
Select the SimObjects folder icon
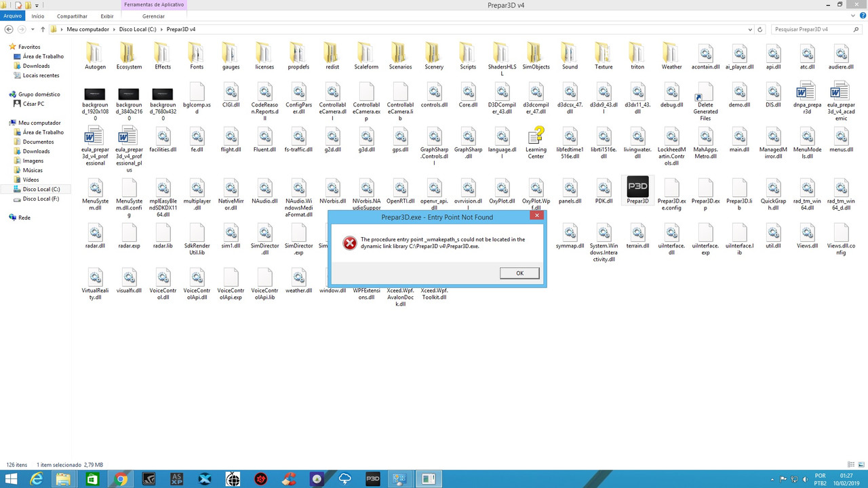536,52
